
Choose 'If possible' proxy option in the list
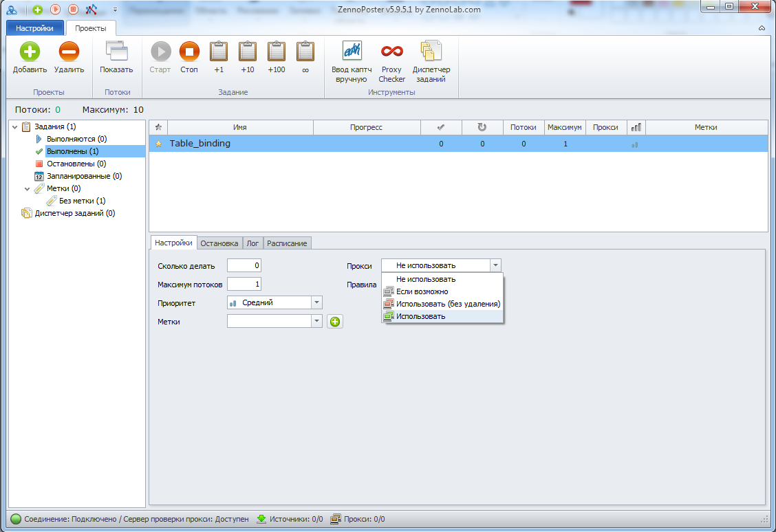pyautogui.click(x=422, y=291)
